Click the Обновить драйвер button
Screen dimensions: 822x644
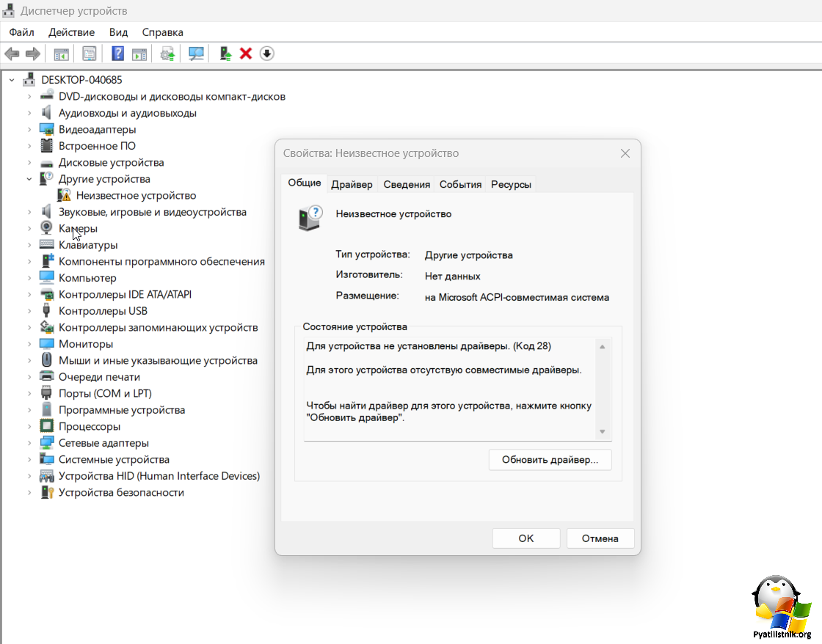(x=550, y=460)
